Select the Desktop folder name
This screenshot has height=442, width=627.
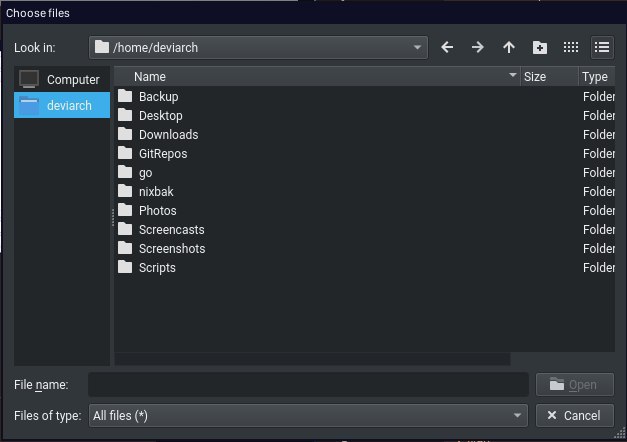[x=160, y=116]
